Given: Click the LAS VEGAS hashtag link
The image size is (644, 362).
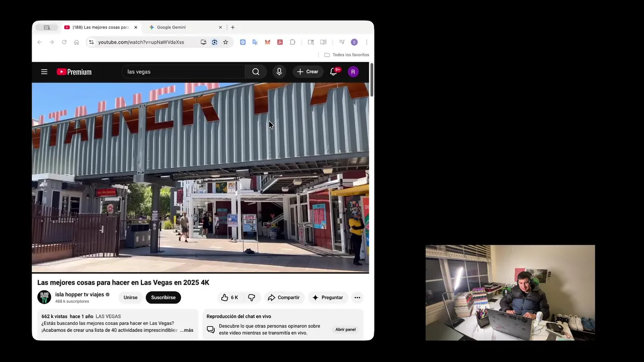Looking at the screenshot, I should (108, 316).
